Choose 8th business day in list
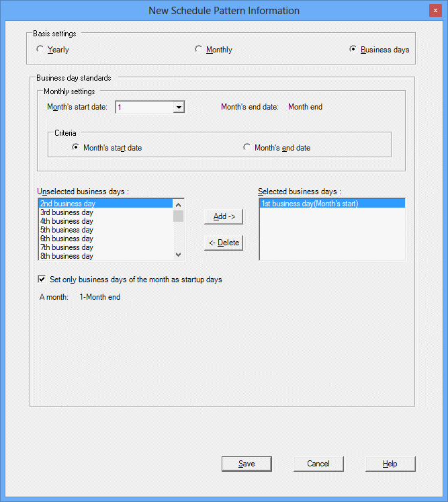 [x=66, y=256]
